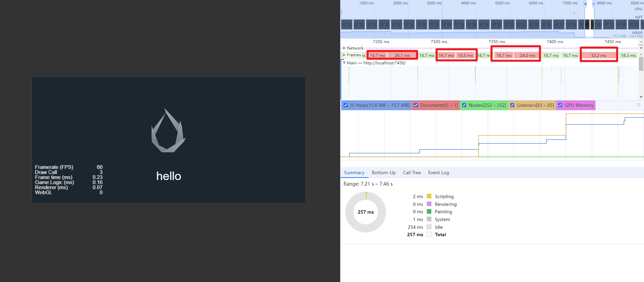Viewport: 644px width, 282px height.
Task: Click the grey System legend swatch
Action: (429, 219)
